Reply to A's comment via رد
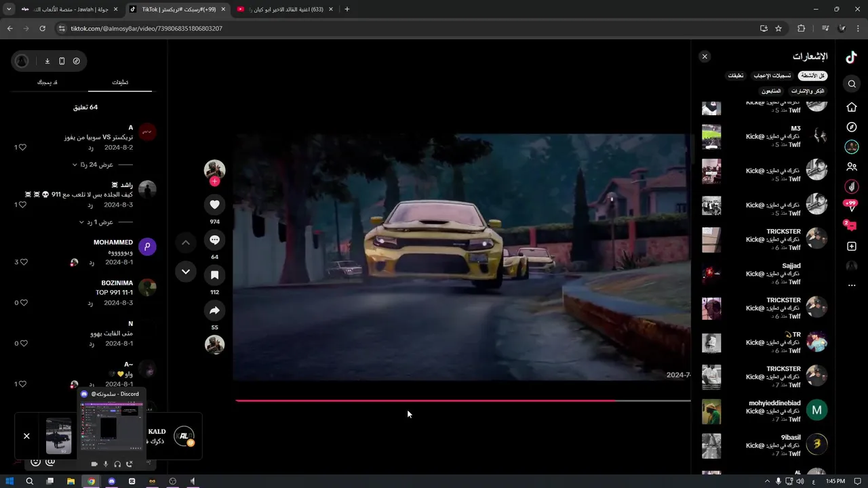868x488 pixels. click(x=90, y=147)
